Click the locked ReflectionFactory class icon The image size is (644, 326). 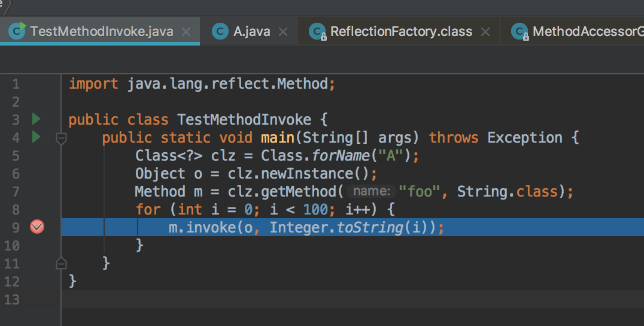click(x=317, y=32)
